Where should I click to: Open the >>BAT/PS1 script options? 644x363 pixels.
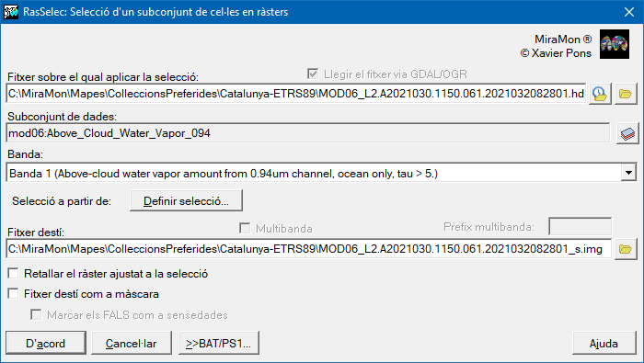[x=219, y=343]
